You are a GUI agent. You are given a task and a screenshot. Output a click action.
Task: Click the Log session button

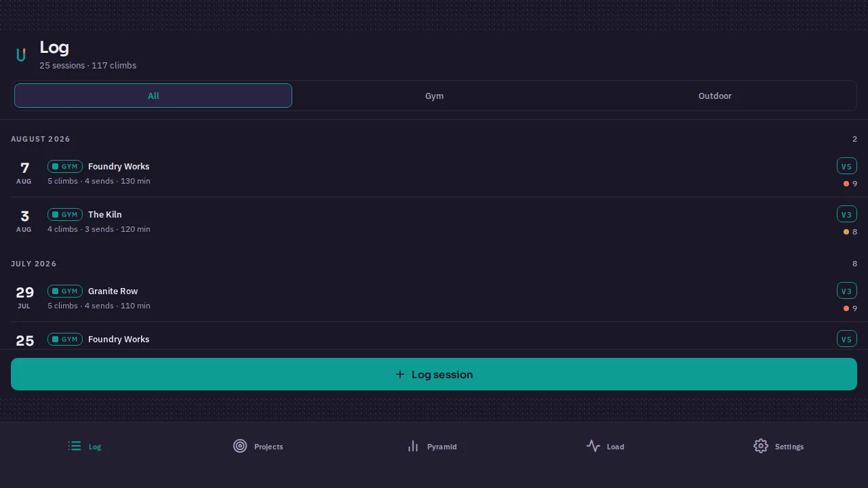point(434,374)
